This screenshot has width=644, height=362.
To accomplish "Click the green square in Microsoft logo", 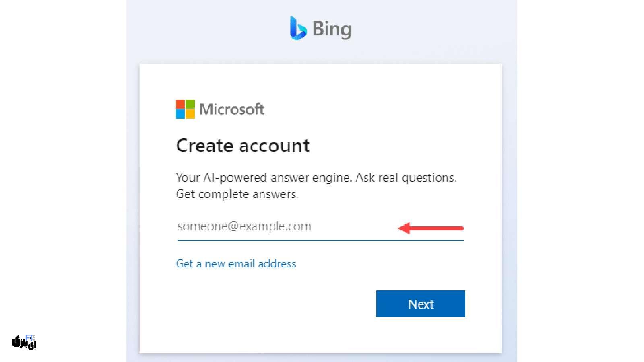I will (x=190, y=104).
